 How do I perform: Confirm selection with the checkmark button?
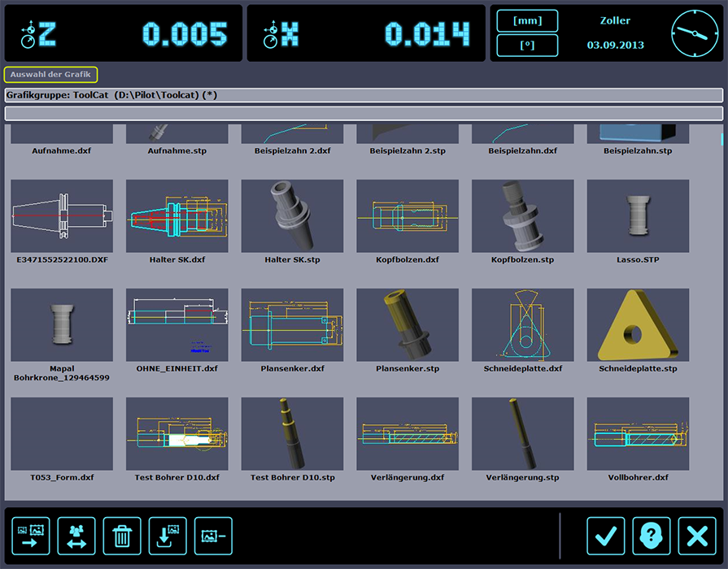pos(606,536)
